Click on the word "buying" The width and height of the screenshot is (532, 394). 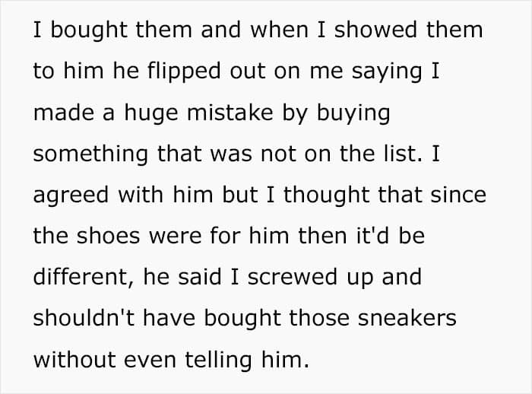356,114
